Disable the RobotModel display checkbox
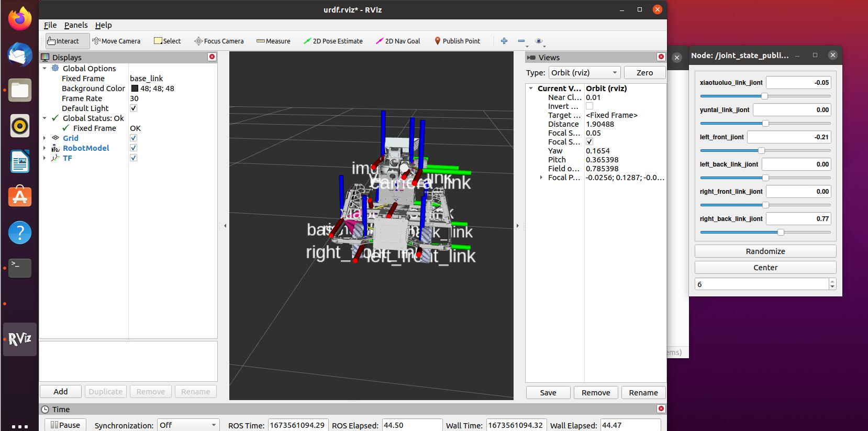Viewport: 868px width, 431px height. [133, 148]
